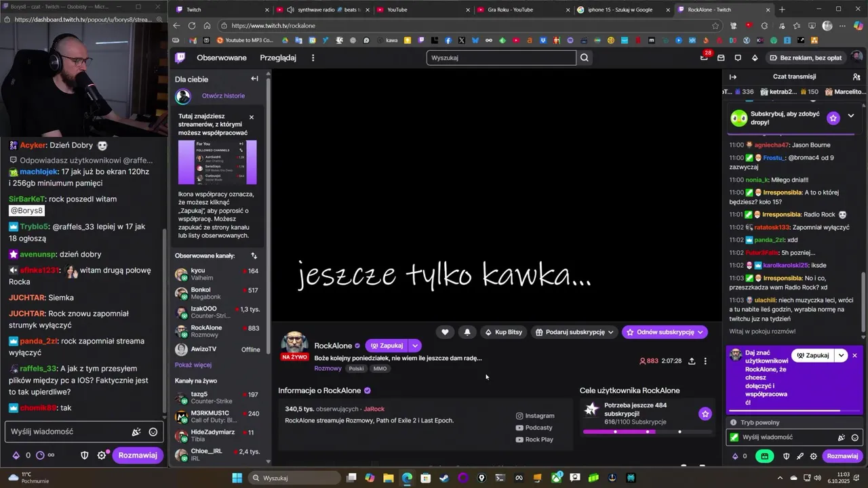
Task: Open the chat community users icon
Action: point(856,77)
